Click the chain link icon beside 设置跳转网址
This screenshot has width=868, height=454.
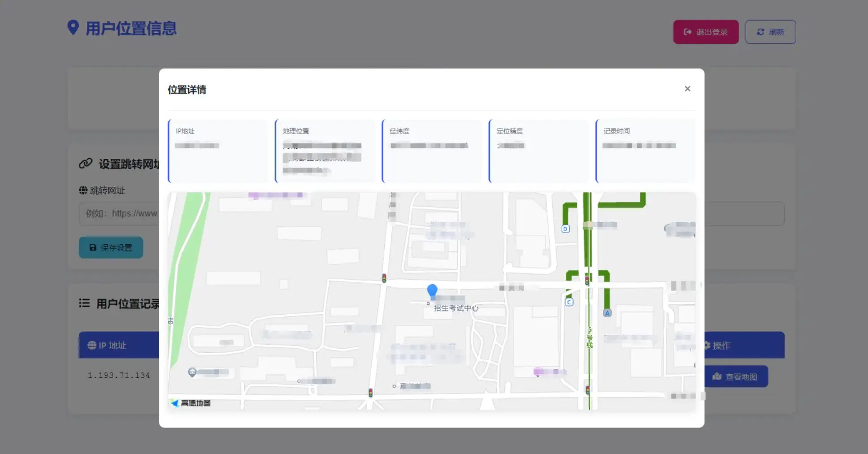[x=86, y=164]
